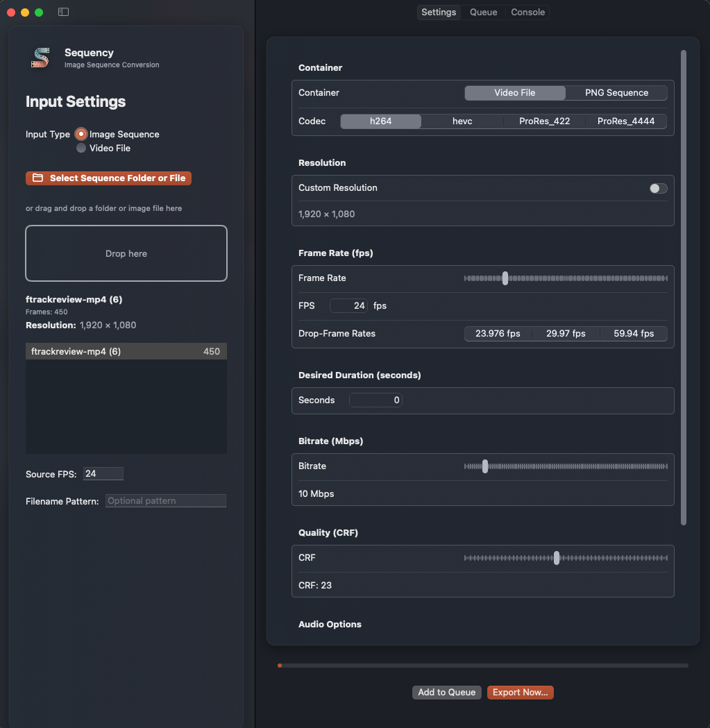Click folder icon on Select Sequence button
710x728 pixels.
click(x=37, y=178)
